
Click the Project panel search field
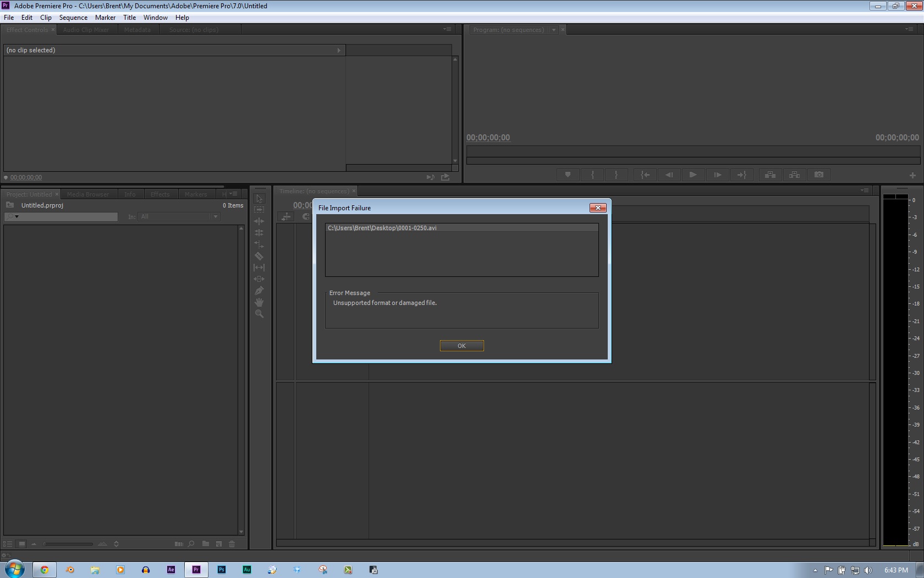pyautogui.click(x=61, y=217)
